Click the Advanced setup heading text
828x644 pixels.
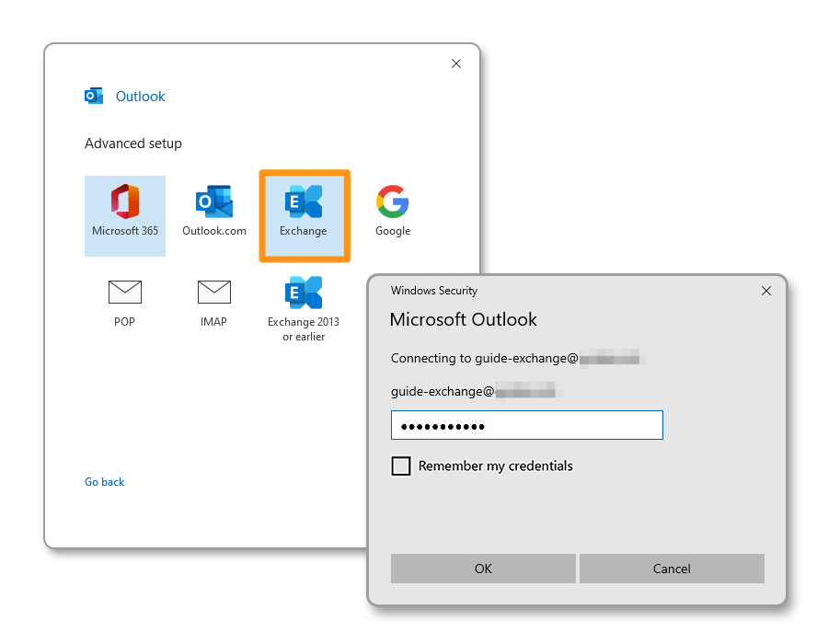(133, 144)
